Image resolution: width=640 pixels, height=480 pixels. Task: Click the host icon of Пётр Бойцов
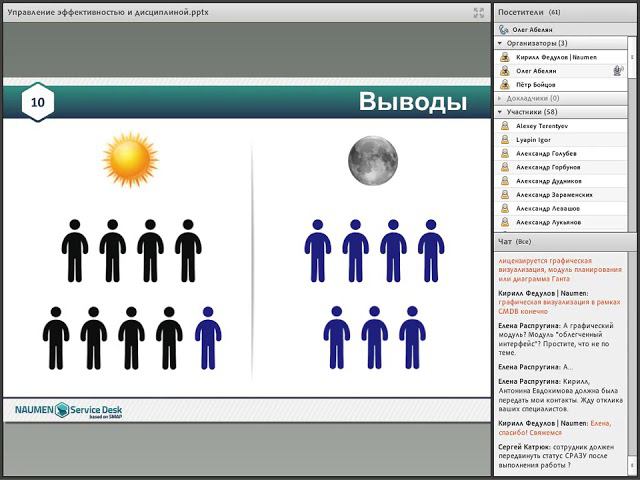(x=505, y=84)
